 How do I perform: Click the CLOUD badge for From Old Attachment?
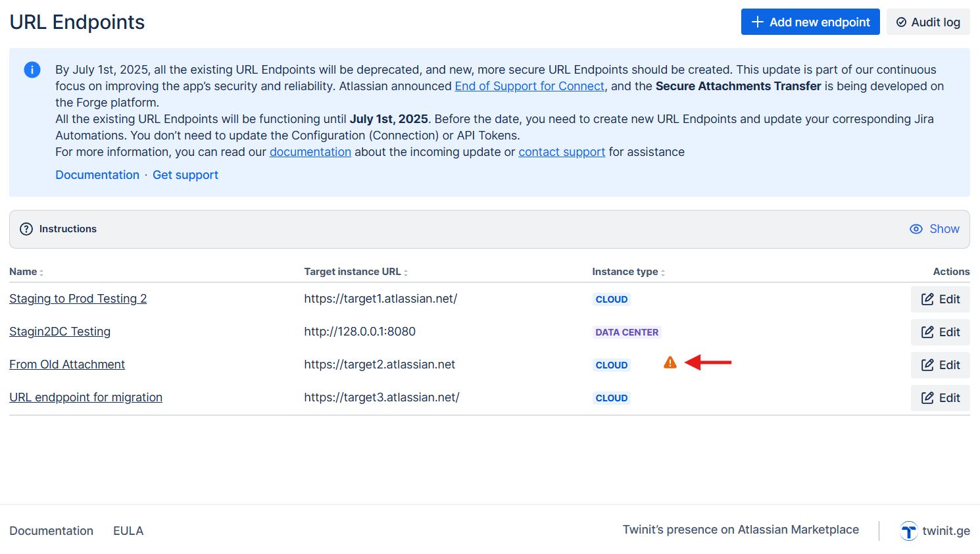612,365
